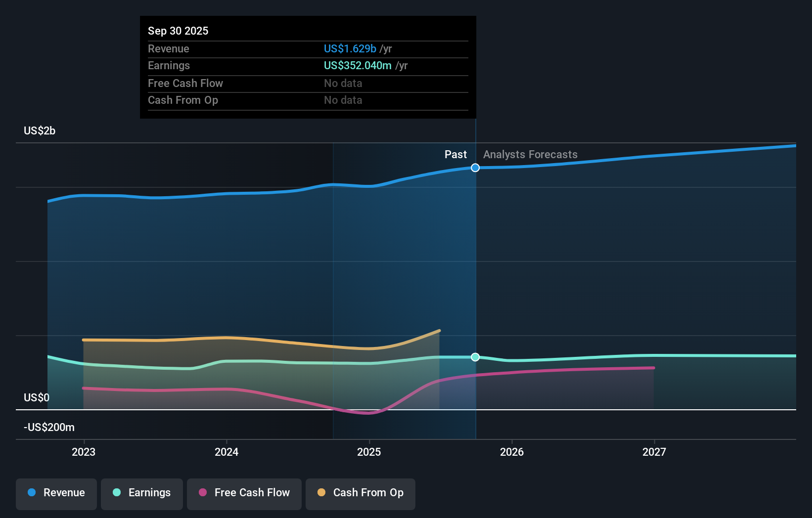
Task: Expand the Analysts Forecasts section
Action: pyautogui.click(x=530, y=154)
